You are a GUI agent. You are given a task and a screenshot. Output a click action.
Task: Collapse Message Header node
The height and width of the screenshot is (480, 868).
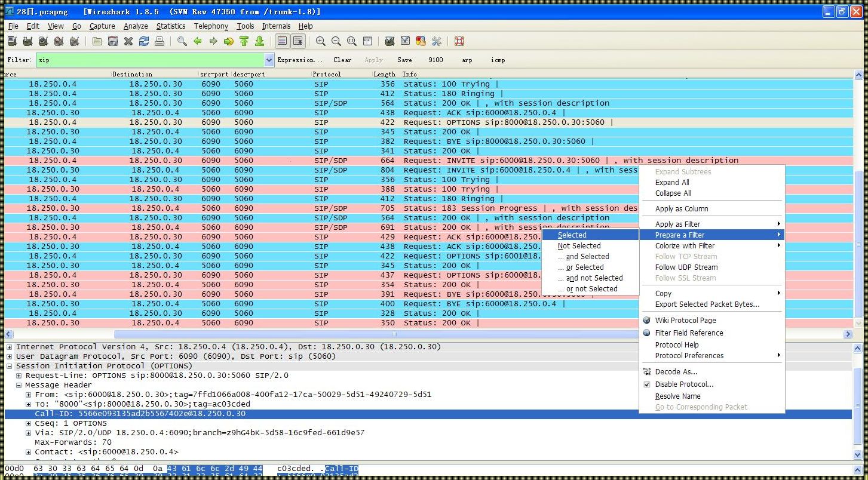coord(19,385)
